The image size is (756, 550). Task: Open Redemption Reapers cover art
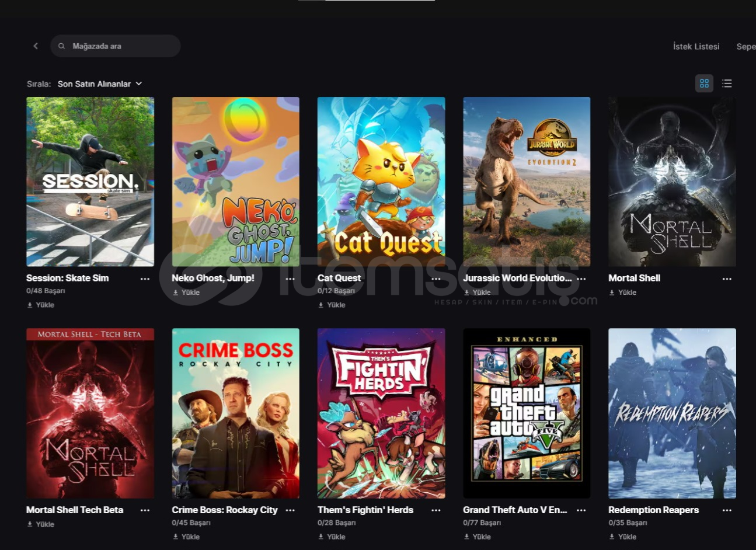tap(672, 413)
